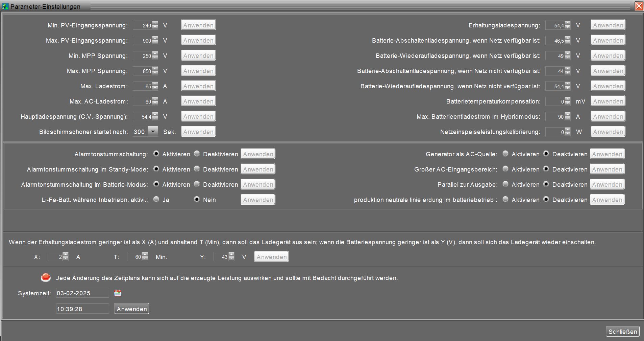Select Aktivieren for Alarmtonstummschaltung

coord(156,154)
